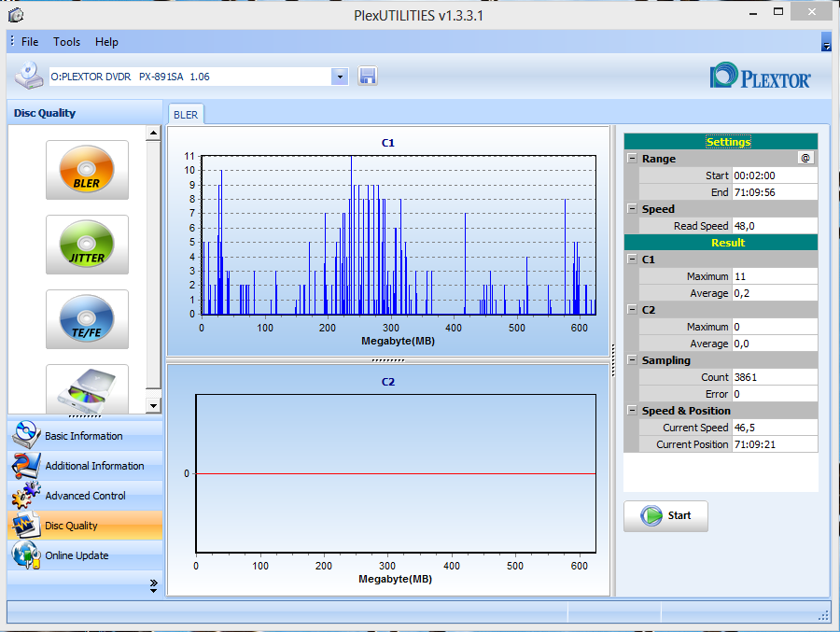Click the splitter grip above Basic Information
Screen dimensions: 840x632
85,416
